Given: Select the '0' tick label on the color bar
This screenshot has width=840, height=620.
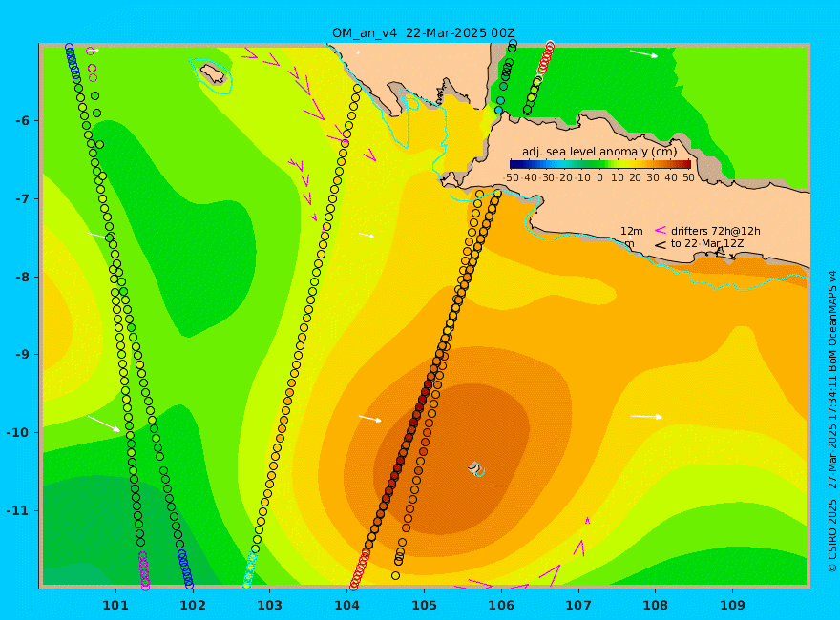Looking at the screenshot, I should (600, 177).
